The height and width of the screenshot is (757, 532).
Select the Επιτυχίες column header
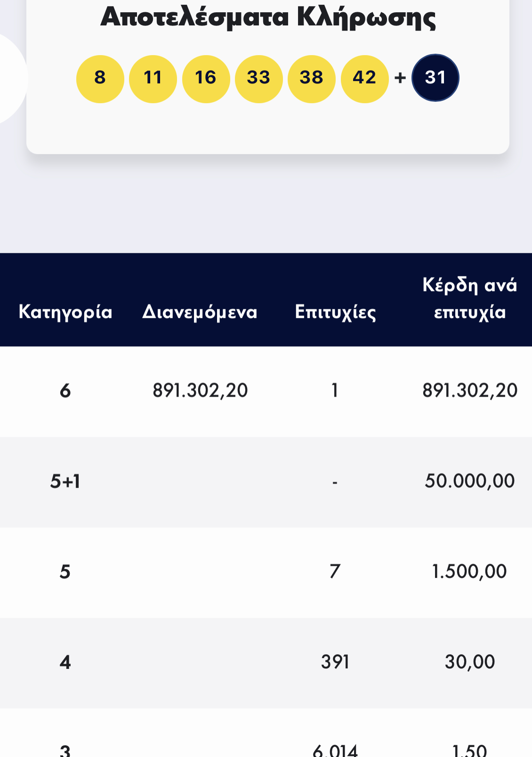[x=335, y=312]
